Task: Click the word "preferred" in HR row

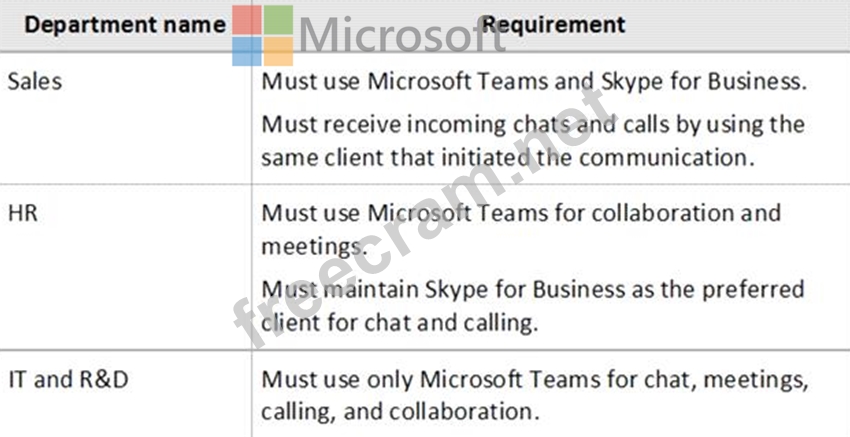Action: point(752,290)
